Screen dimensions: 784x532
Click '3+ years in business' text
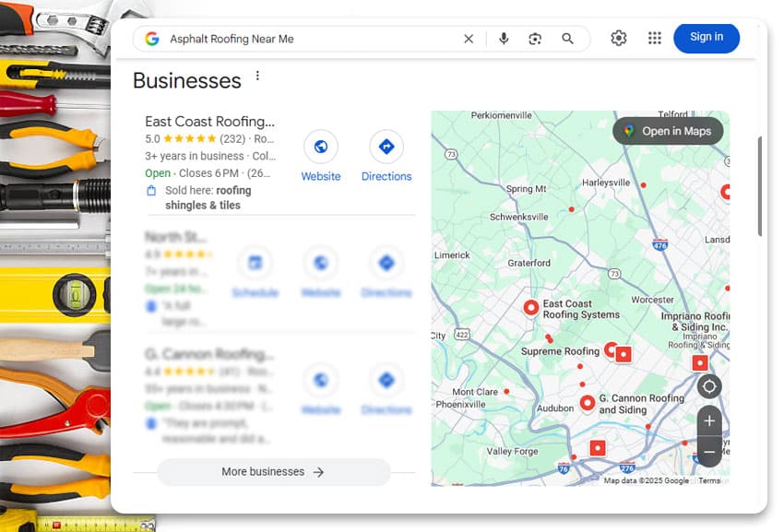pos(195,156)
